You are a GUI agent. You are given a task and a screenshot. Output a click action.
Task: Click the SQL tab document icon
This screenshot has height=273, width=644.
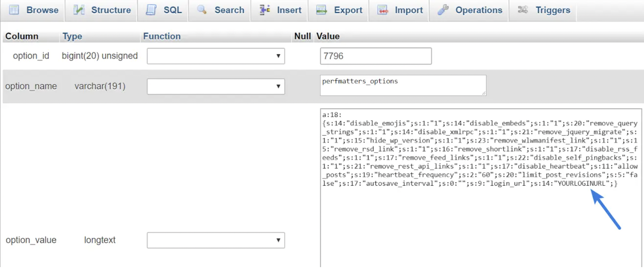point(151,10)
